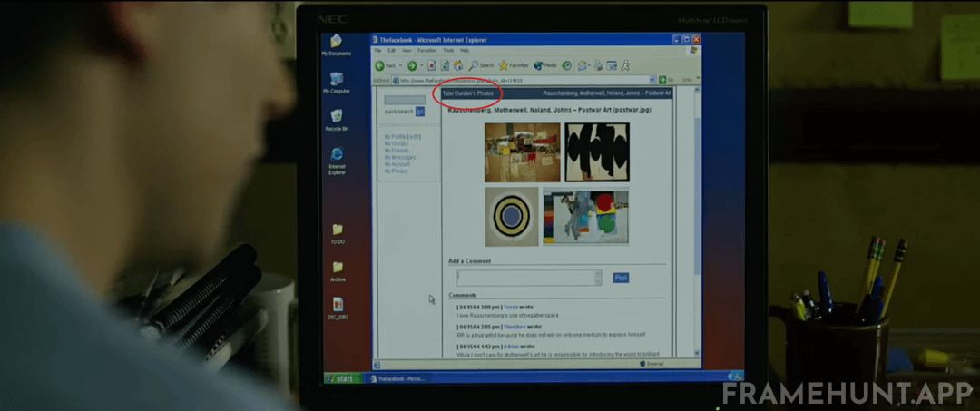The width and height of the screenshot is (980, 411).
Task: Click Thefacebook taskbar window button
Action: click(397, 378)
